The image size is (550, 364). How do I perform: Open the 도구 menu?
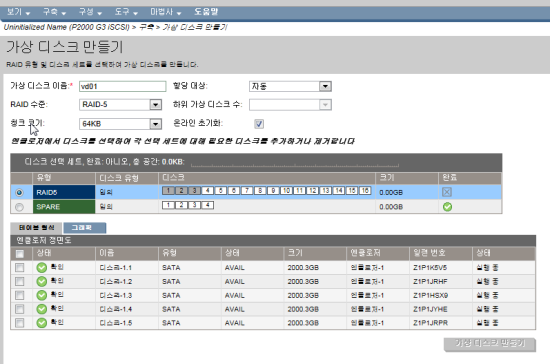pyautogui.click(x=126, y=12)
